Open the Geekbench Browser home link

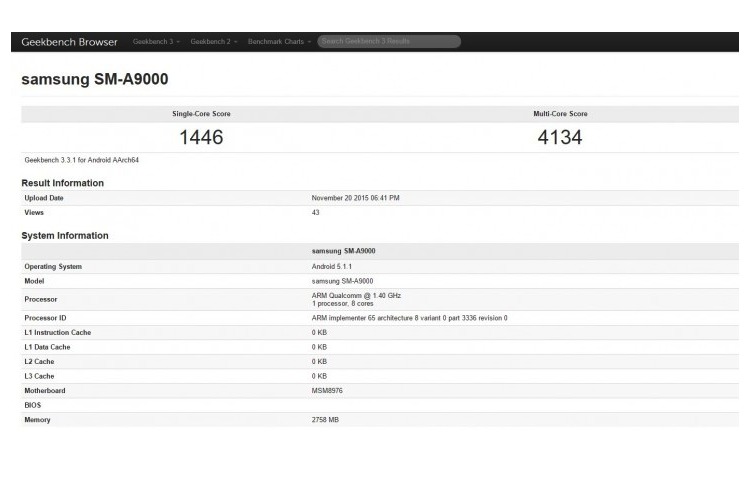69,42
